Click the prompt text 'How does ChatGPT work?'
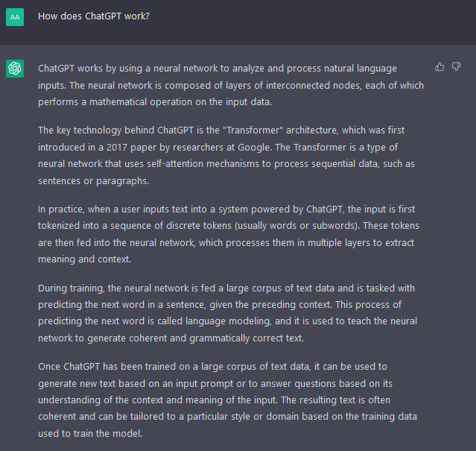Viewport: 476px width, 451px height. pyautogui.click(x=94, y=16)
